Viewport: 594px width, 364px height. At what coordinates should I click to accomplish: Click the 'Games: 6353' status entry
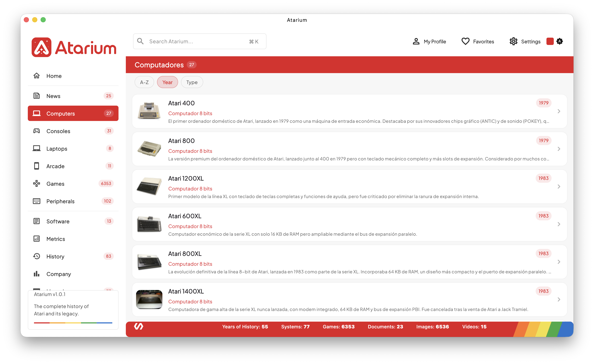coord(339,327)
